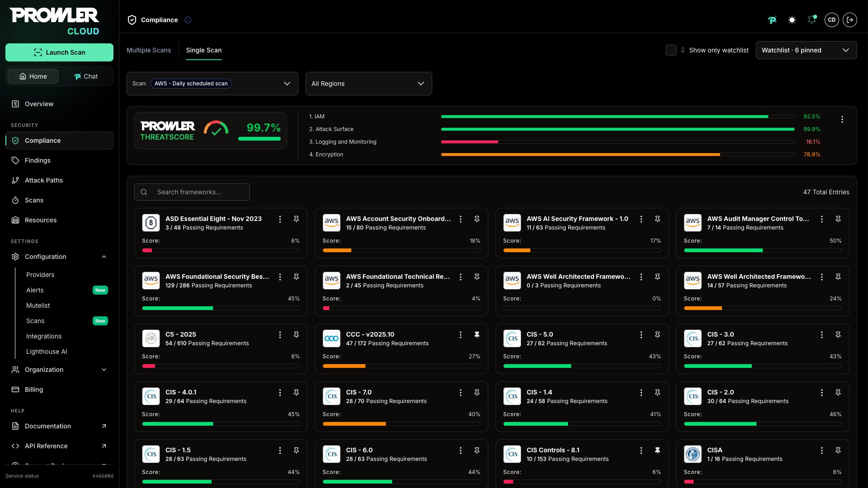Click the info icon next to Compliance title
This screenshot has height=488, width=868.
(x=188, y=20)
